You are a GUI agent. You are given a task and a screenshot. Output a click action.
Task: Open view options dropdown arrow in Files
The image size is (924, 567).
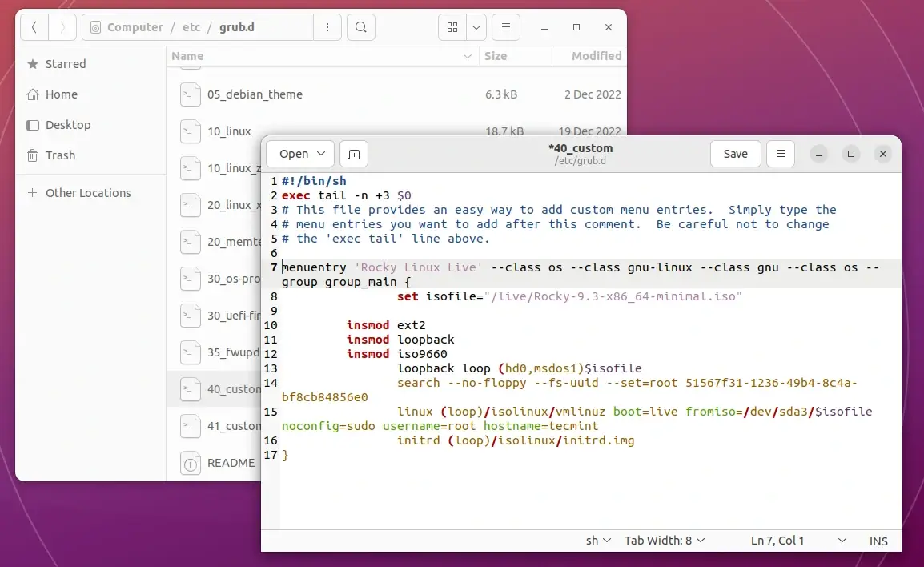click(x=476, y=27)
